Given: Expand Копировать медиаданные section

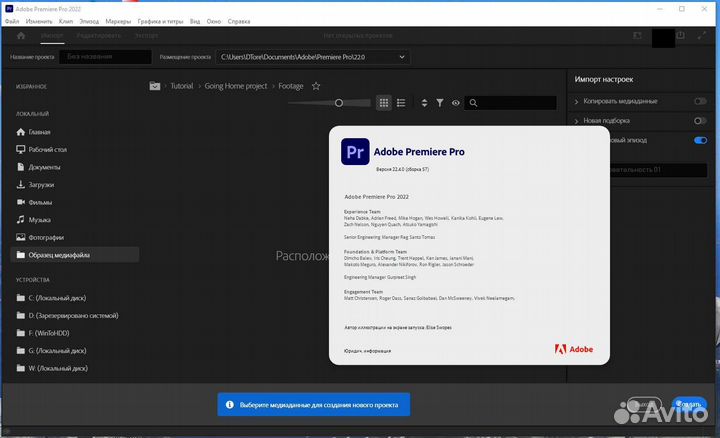Looking at the screenshot, I should click(576, 101).
